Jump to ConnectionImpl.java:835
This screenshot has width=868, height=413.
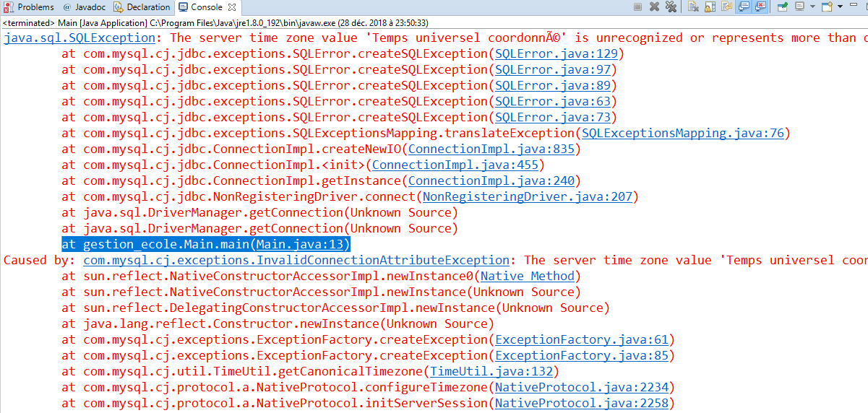coord(491,149)
